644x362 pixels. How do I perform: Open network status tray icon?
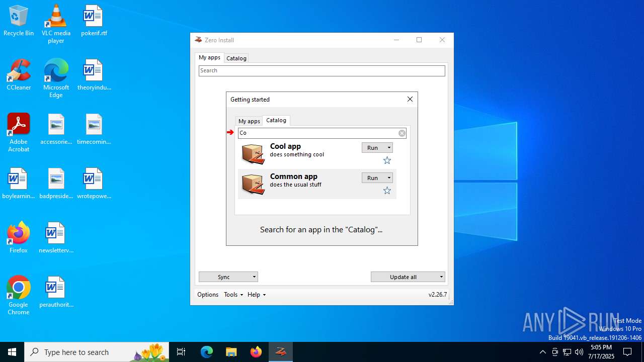[567, 352]
